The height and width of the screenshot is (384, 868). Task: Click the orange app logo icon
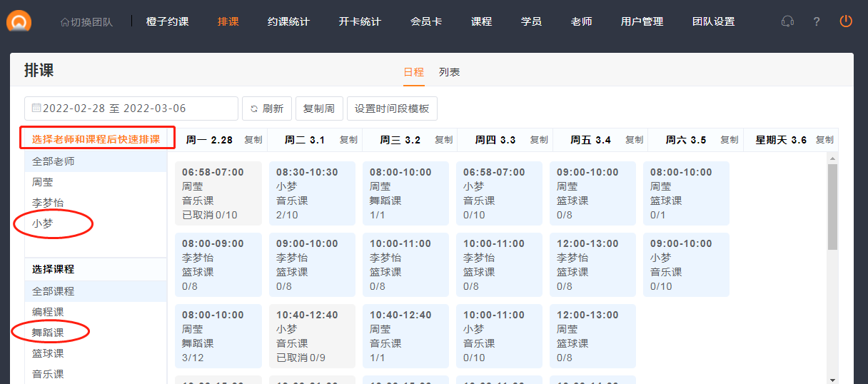coord(19,20)
